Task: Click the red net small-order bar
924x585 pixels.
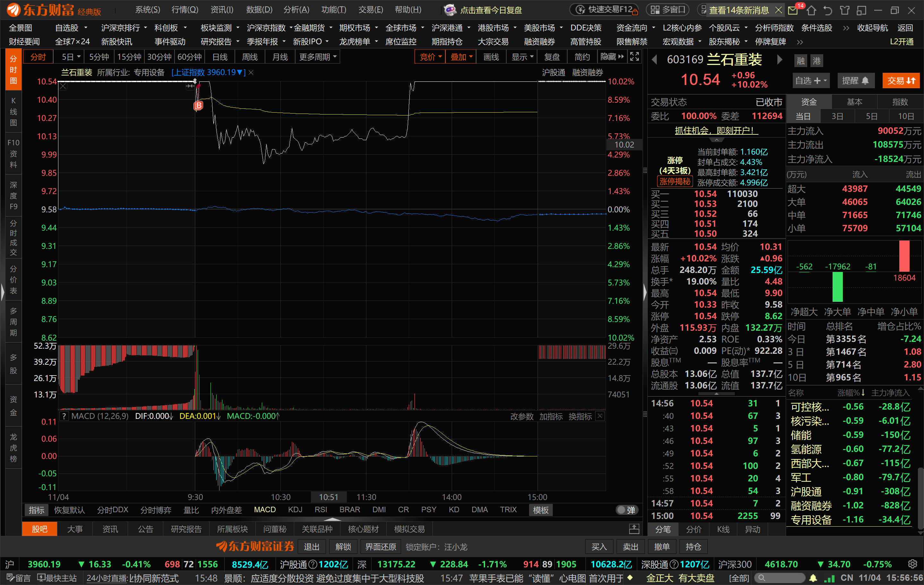Action: [x=904, y=256]
